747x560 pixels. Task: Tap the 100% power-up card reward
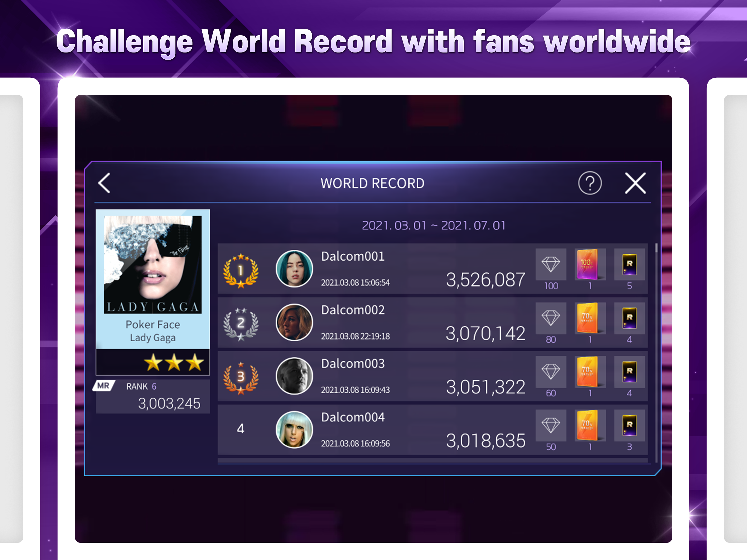pos(590,264)
